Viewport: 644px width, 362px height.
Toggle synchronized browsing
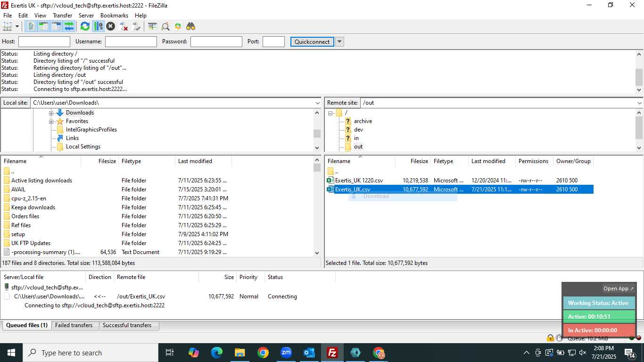tap(178, 26)
